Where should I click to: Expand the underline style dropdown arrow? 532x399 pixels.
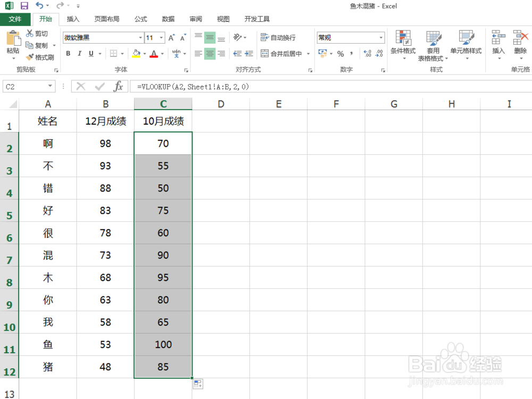[x=100, y=54]
